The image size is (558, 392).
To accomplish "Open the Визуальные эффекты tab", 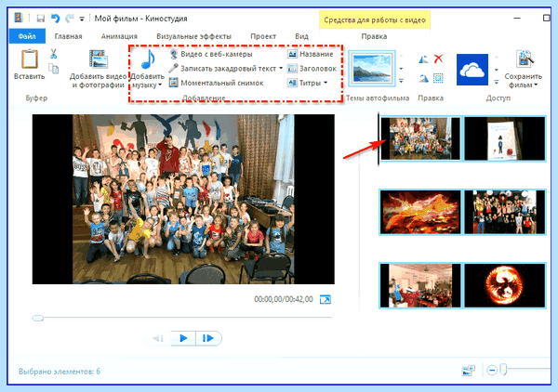I will (x=194, y=36).
